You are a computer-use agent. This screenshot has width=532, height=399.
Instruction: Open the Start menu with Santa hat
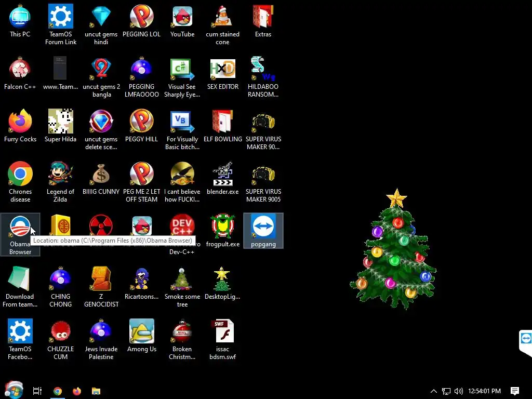(x=14, y=390)
